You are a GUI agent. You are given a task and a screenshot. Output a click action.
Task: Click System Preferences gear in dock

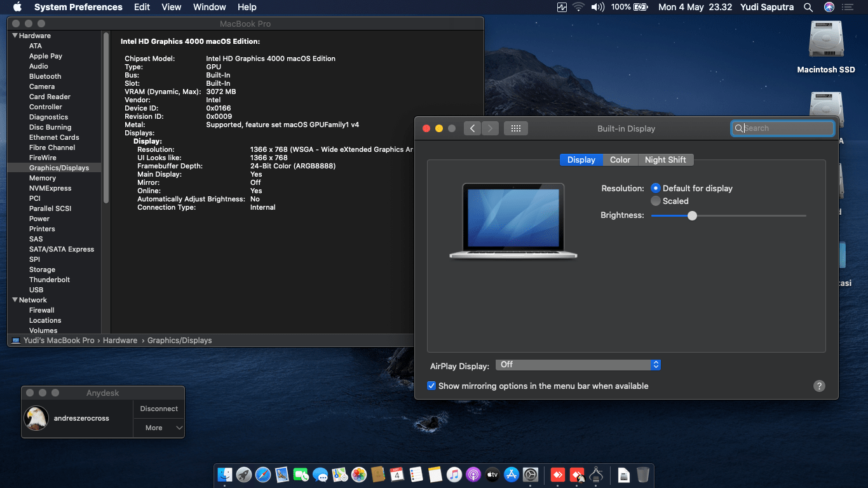click(531, 475)
